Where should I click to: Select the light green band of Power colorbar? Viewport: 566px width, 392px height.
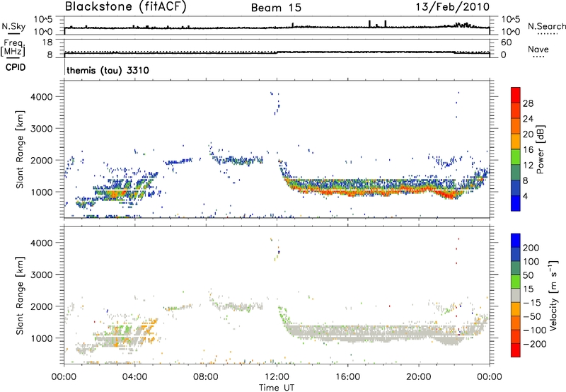(516, 157)
